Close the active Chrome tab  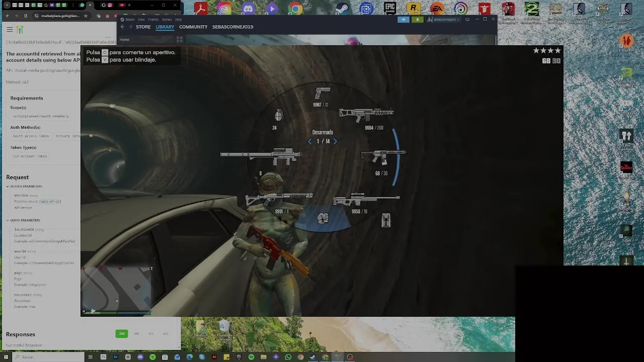pyautogui.click(x=90, y=5)
